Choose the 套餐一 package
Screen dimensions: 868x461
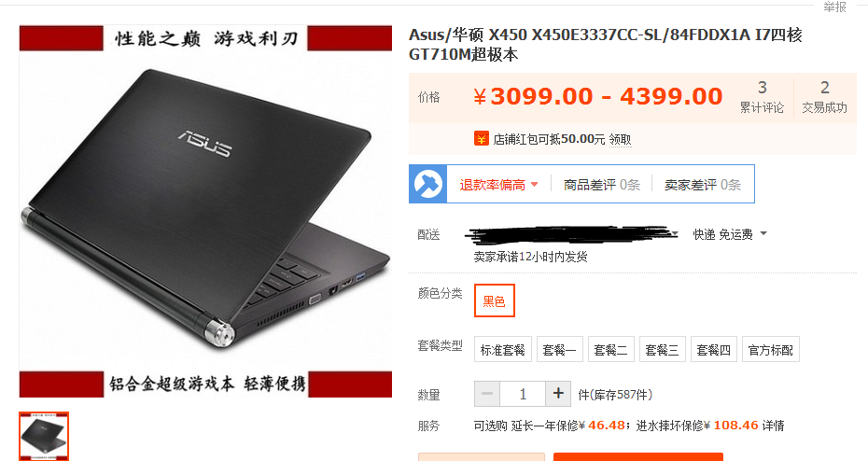(x=560, y=349)
